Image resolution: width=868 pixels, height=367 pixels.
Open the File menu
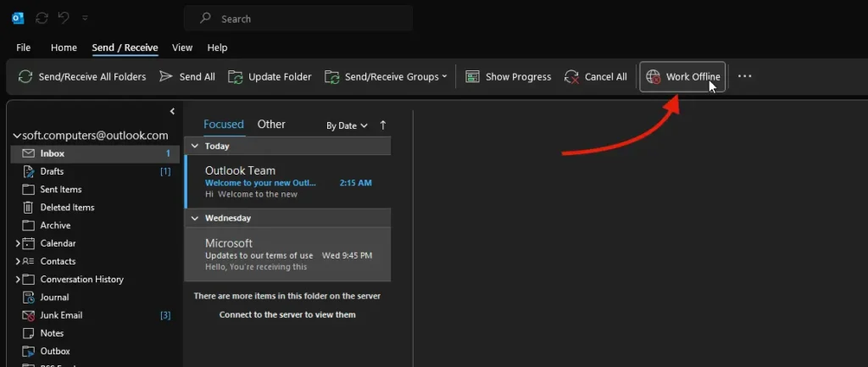pos(24,47)
